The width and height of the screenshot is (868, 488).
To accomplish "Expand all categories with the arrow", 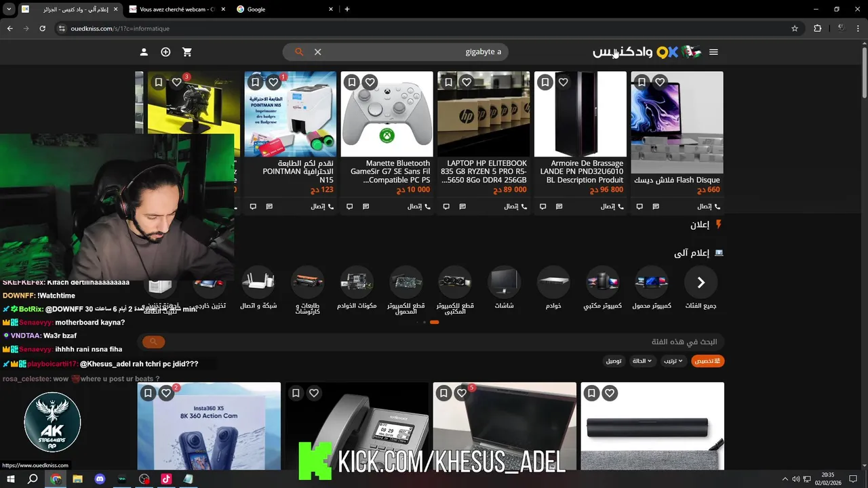I will (701, 283).
